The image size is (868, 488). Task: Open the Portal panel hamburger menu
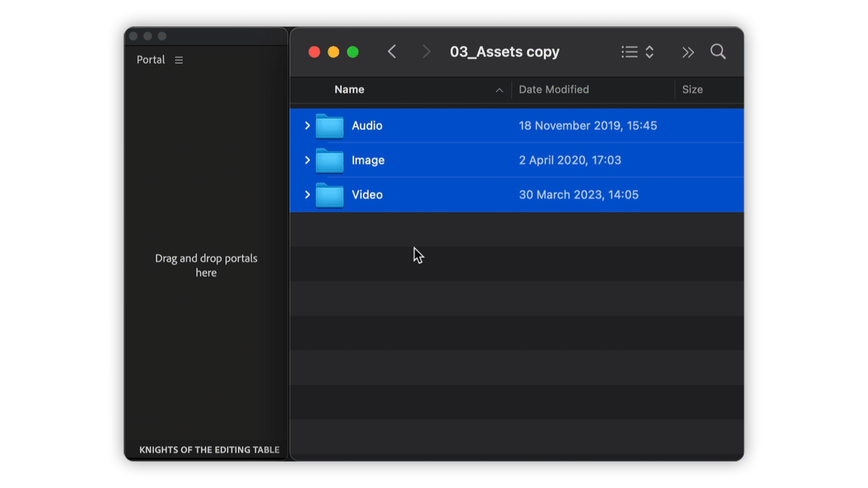[x=179, y=60]
